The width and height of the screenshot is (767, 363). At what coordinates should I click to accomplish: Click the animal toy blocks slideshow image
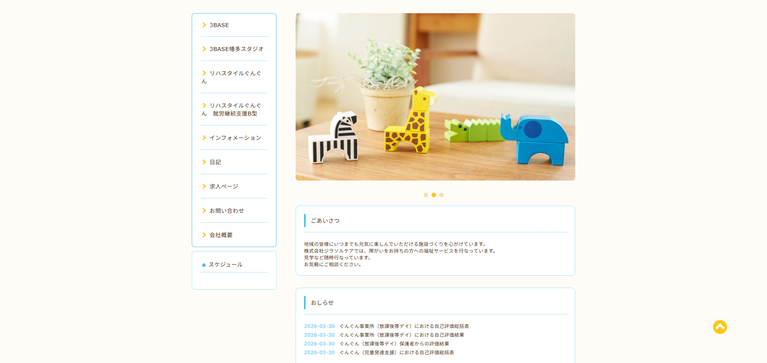click(x=435, y=97)
